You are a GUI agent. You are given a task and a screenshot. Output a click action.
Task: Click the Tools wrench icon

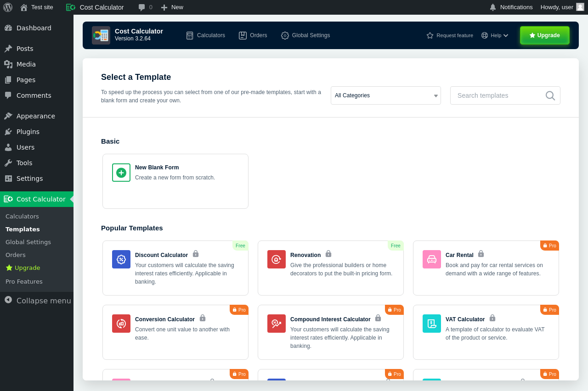8,163
